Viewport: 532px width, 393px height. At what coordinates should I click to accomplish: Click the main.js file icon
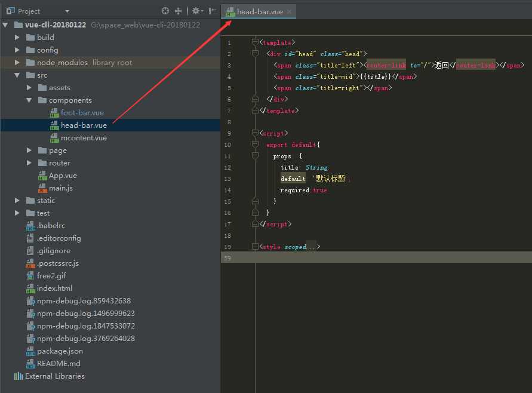42,188
